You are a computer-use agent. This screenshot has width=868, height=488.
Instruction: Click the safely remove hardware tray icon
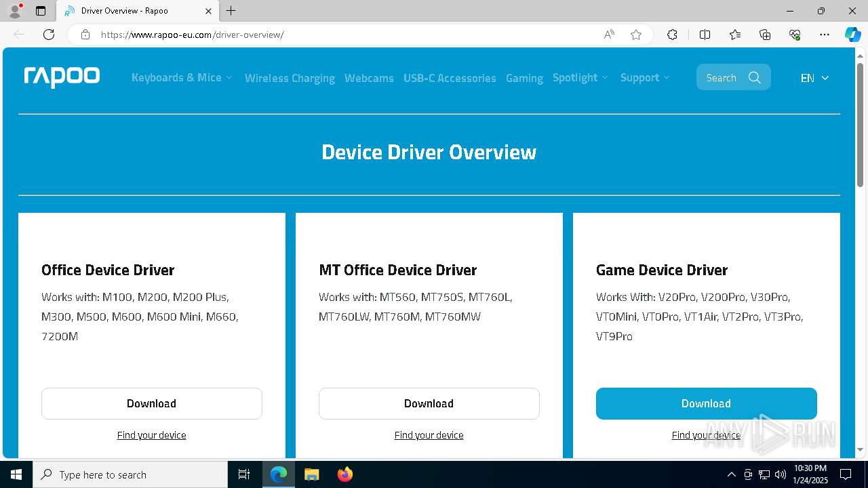click(x=748, y=474)
